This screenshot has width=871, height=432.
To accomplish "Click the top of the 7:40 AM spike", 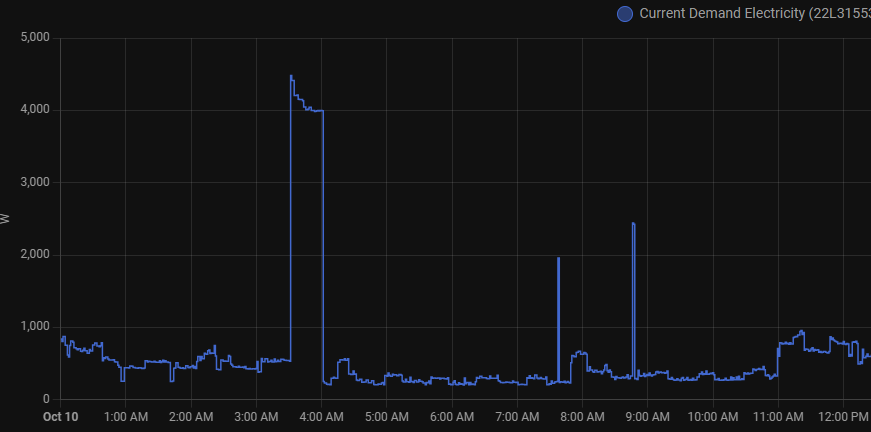I will (558, 259).
